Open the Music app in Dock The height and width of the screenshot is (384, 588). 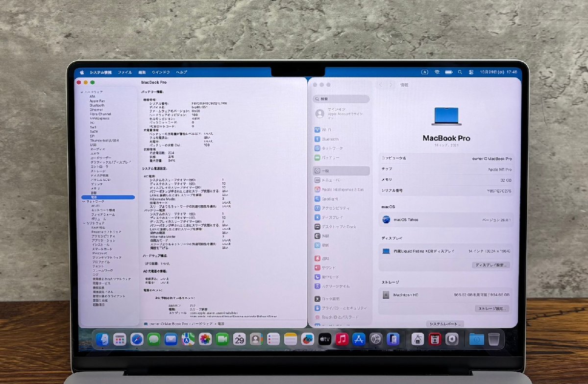tap(342, 339)
